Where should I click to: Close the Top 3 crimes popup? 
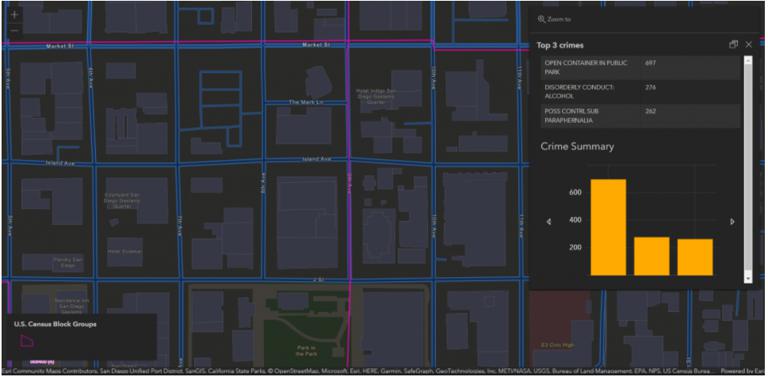coord(748,45)
